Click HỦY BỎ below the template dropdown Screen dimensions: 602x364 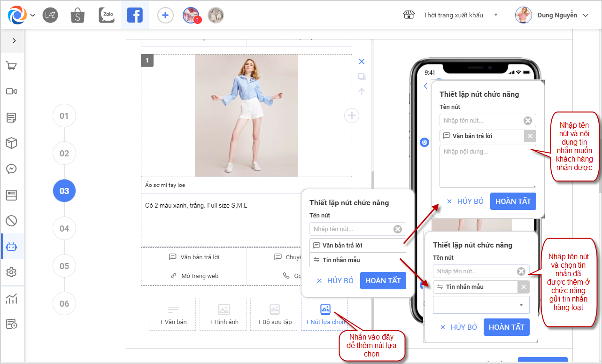coord(459,327)
